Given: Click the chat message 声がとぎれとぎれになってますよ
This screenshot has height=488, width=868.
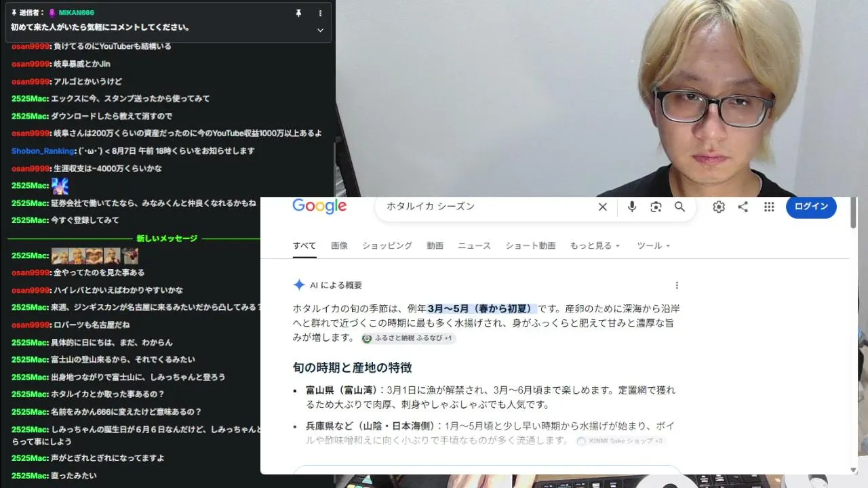Looking at the screenshot, I should tap(108, 458).
